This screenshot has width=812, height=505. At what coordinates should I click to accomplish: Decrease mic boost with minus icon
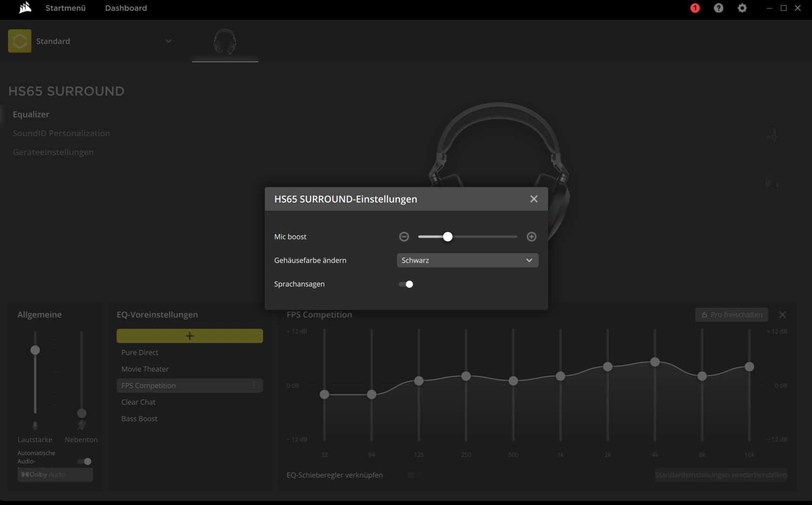point(404,237)
